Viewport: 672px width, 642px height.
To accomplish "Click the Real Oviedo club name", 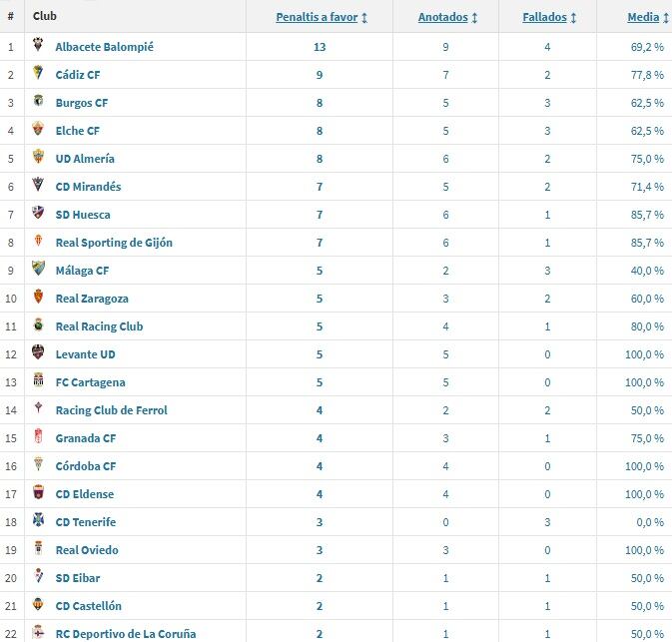I will coord(87,550).
